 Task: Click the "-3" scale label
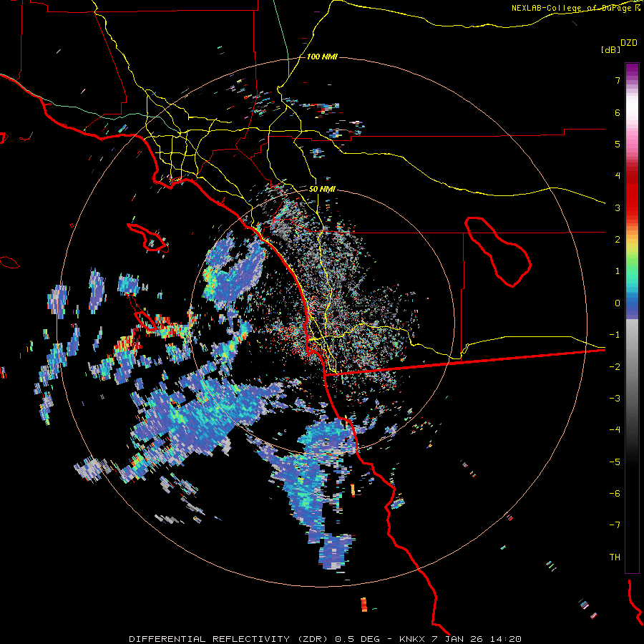(615, 399)
